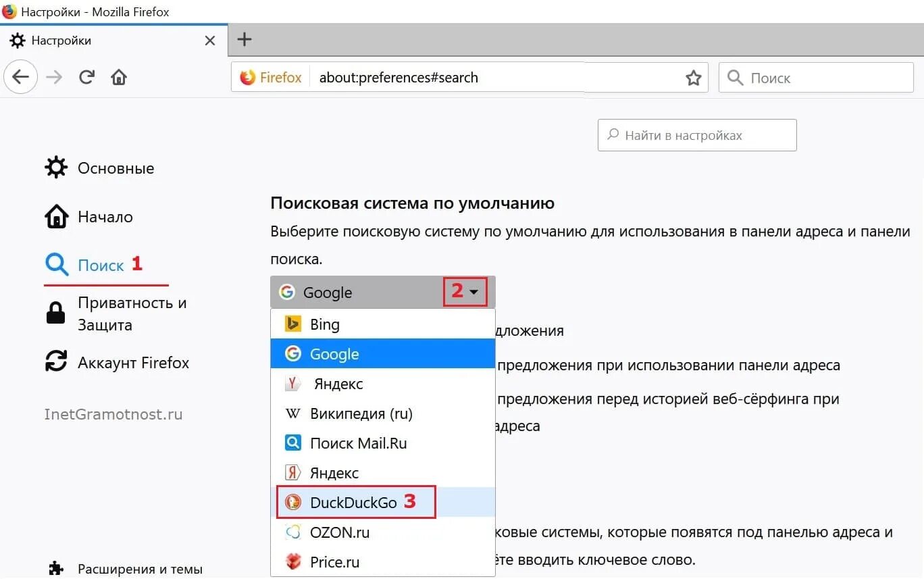Viewport: 924px width, 579px height.
Task: Collapse the Google default search engine dropdown
Action: [x=383, y=292]
